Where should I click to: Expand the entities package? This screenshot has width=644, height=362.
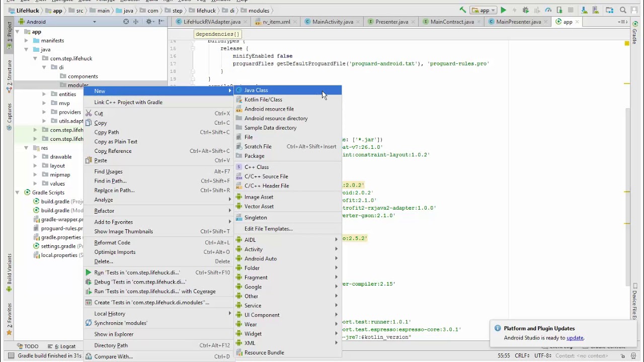[x=44, y=95]
